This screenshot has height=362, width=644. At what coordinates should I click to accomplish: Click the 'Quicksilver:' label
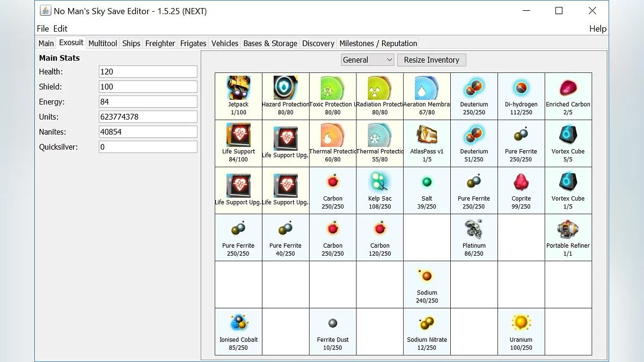point(58,147)
